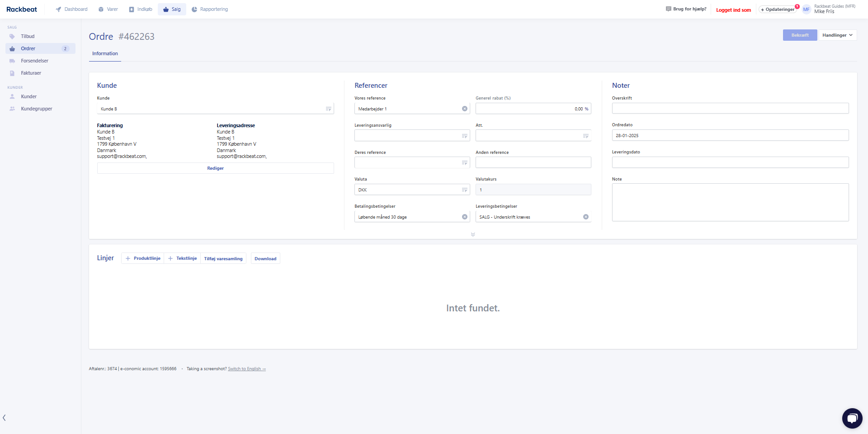Click the Switch to English link
Screen dimensions: 868x434
(246, 369)
